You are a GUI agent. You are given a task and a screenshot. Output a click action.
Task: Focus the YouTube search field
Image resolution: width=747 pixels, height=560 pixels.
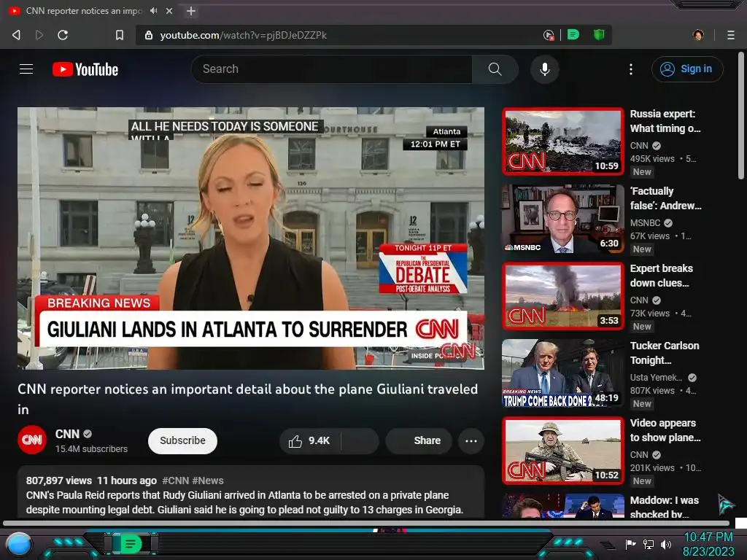(332, 69)
